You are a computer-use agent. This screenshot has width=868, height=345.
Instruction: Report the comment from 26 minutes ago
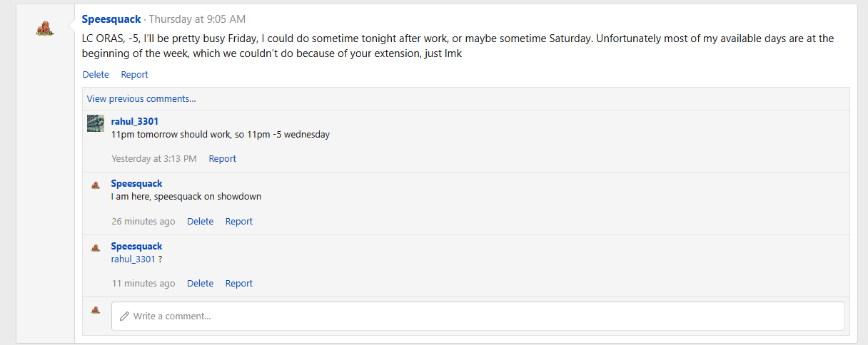pyautogui.click(x=238, y=222)
